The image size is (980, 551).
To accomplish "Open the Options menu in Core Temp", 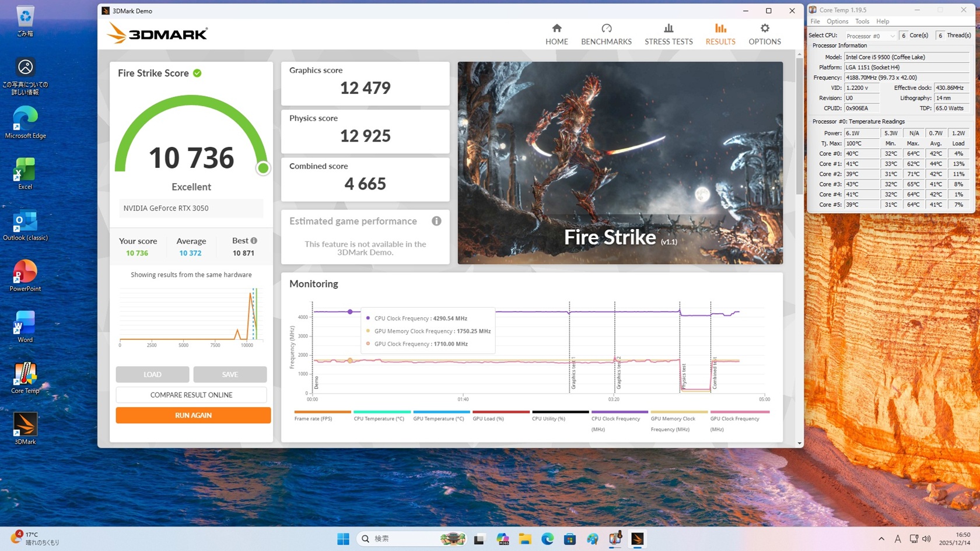I will click(x=837, y=22).
